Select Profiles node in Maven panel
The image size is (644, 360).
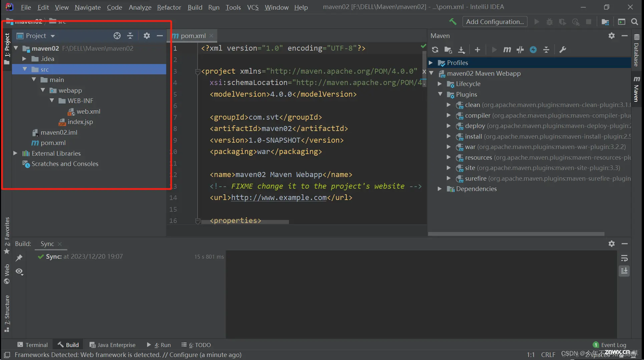[529, 63]
